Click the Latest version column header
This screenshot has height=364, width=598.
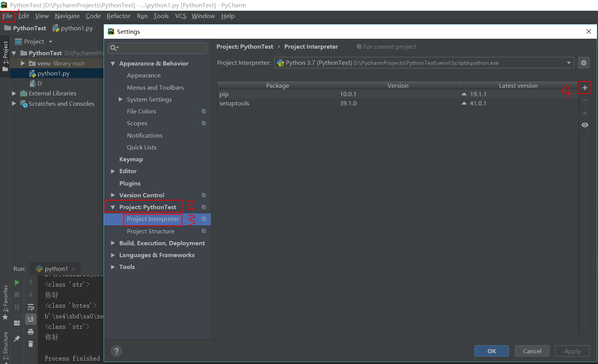pos(518,85)
